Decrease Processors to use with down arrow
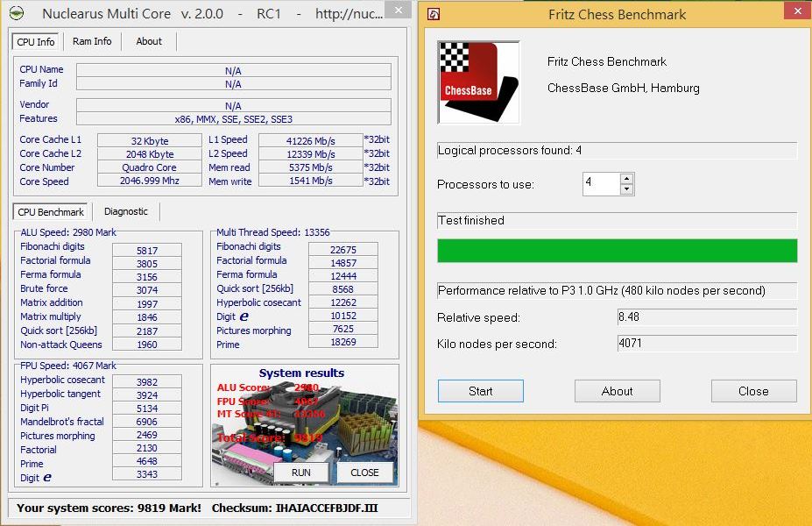 (626, 189)
